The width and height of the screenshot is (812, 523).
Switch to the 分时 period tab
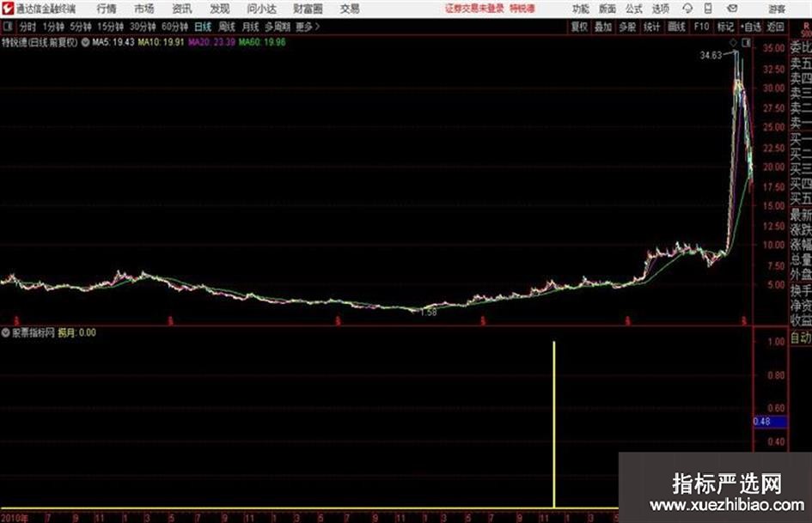click(x=28, y=27)
